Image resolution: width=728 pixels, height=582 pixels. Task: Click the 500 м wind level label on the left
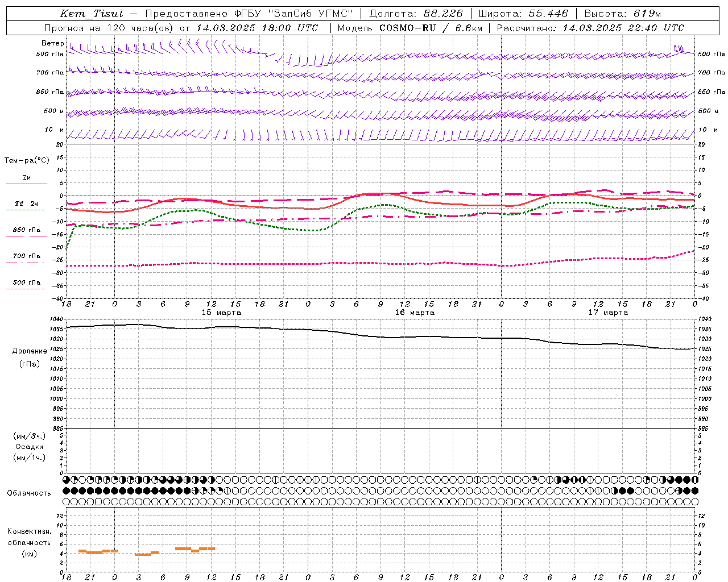[54, 111]
